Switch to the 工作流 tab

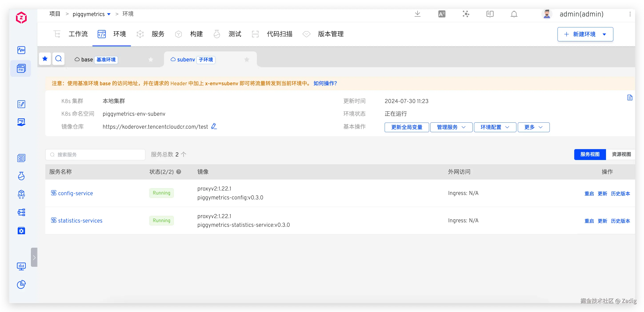coord(78,34)
